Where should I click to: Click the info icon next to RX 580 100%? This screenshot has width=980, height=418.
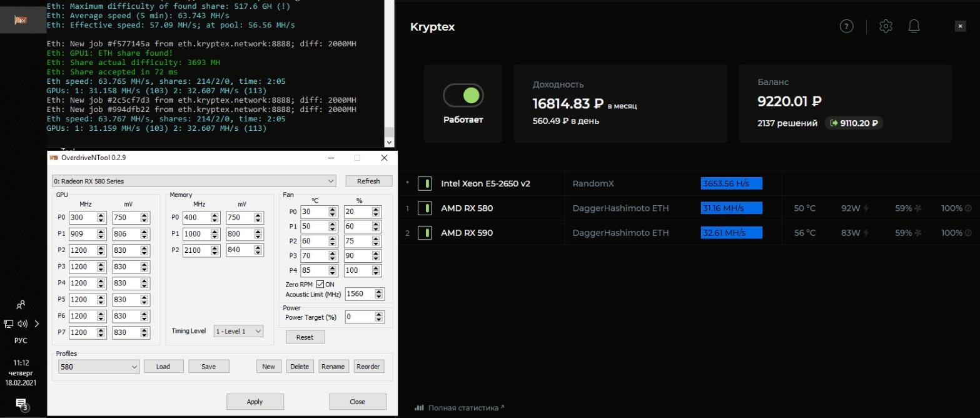pos(968,208)
